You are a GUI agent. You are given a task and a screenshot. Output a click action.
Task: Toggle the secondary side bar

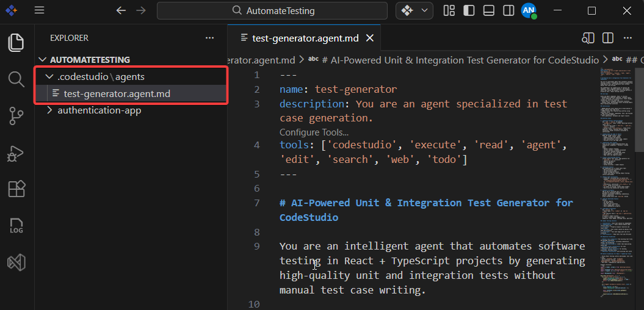[508, 10]
